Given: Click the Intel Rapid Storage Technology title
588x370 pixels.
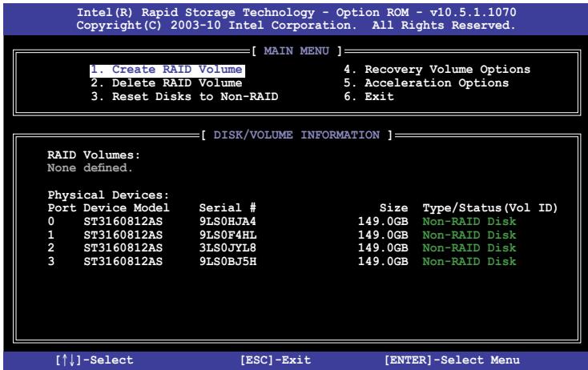Looking at the screenshot, I should [296, 12].
